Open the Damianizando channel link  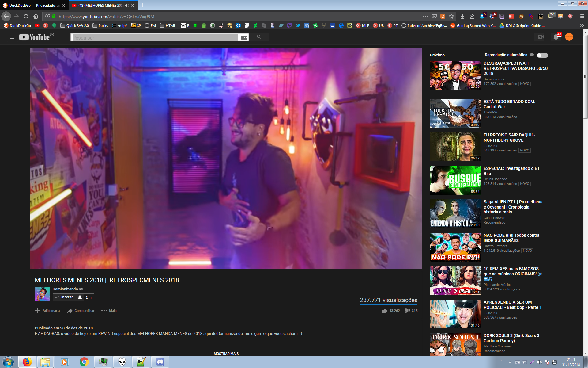tap(65, 289)
